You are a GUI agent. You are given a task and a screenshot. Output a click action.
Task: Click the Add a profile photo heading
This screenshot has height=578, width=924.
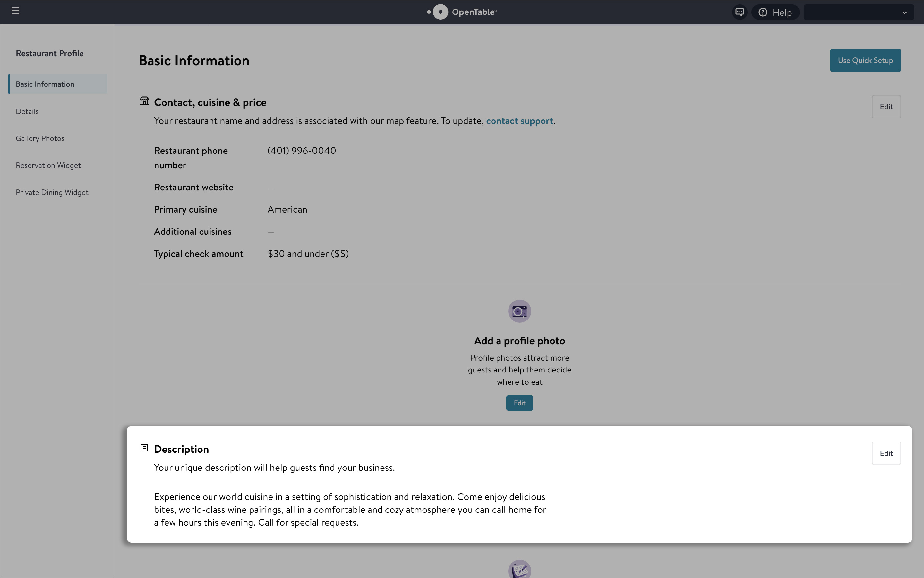coord(519,341)
